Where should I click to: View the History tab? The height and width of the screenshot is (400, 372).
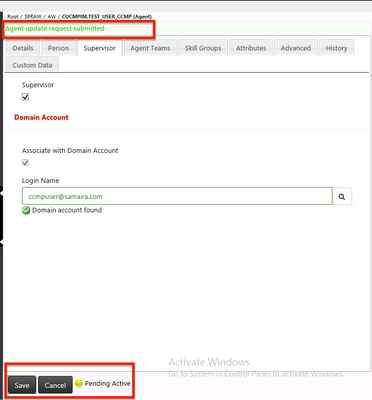tap(336, 48)
